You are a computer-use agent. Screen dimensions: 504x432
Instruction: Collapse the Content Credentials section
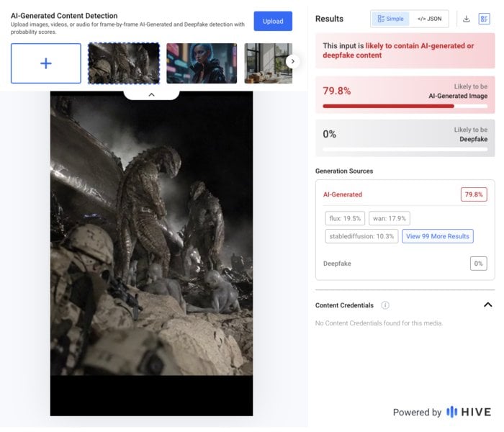487,305
